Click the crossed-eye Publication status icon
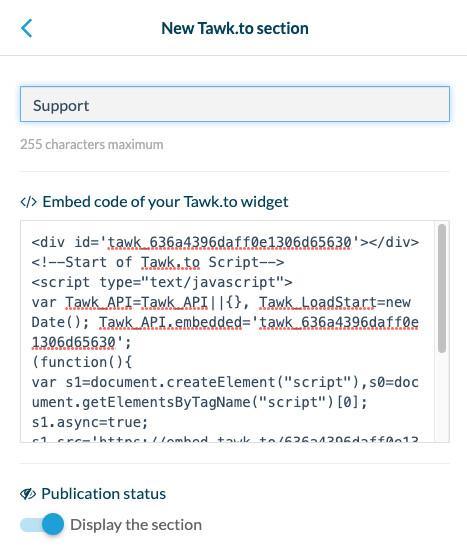Viewport: 467px width, 547px height. tap(28, 494)
